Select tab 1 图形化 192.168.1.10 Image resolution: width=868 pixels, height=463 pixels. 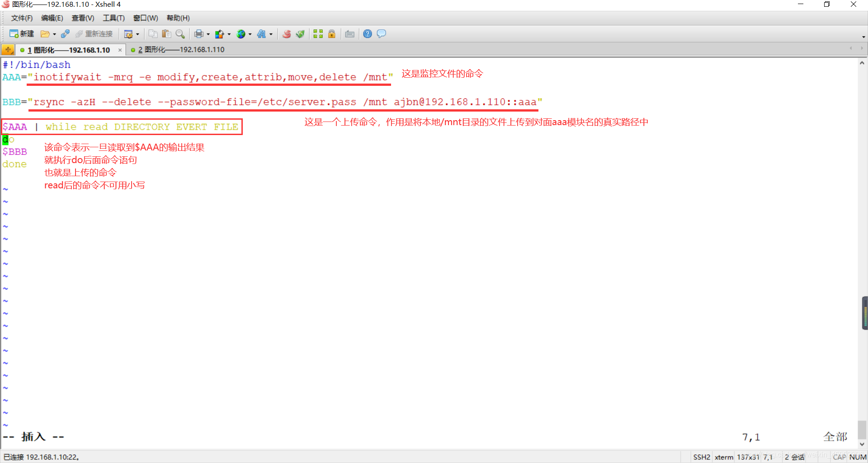pos(68,50)
